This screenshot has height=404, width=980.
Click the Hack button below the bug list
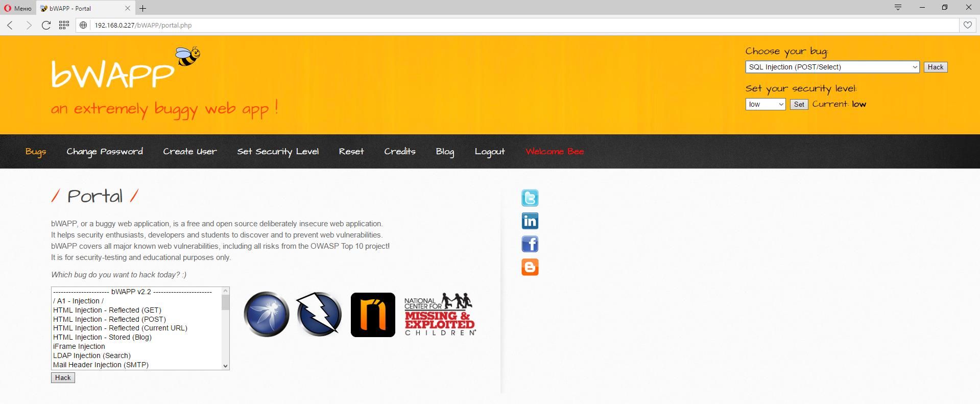[x=63, y=377]
